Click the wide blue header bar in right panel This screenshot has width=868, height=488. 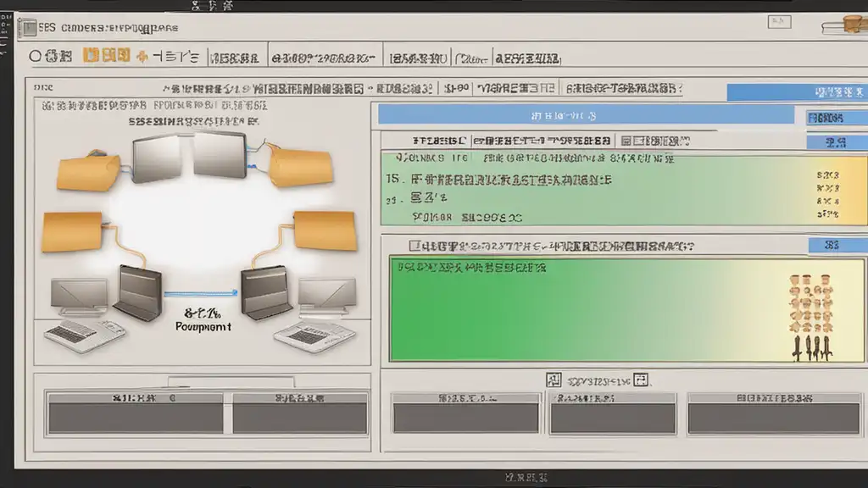tap(586, 115)
